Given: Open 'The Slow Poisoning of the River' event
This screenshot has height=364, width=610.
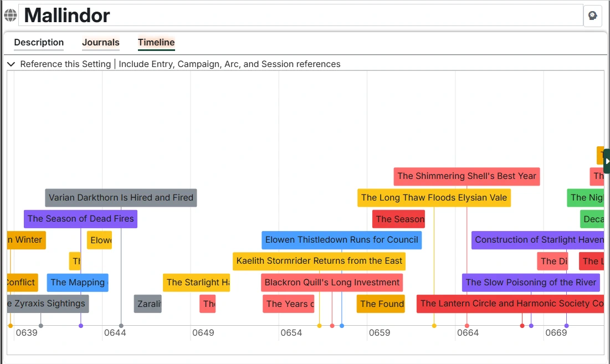Looking at the screenshot, I should (x=530, y=283).
